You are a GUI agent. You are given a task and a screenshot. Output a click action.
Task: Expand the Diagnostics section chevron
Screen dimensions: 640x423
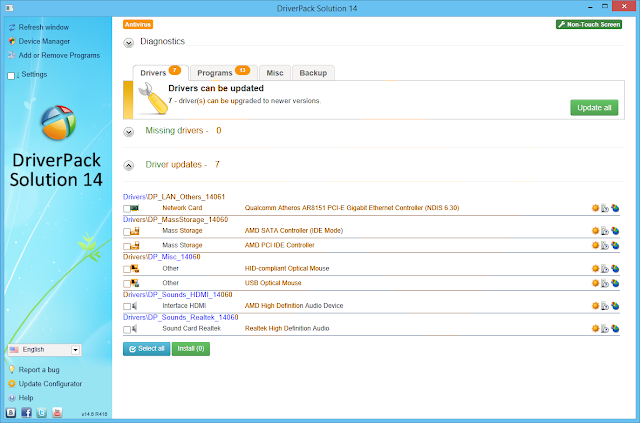[x=129, y=42]
